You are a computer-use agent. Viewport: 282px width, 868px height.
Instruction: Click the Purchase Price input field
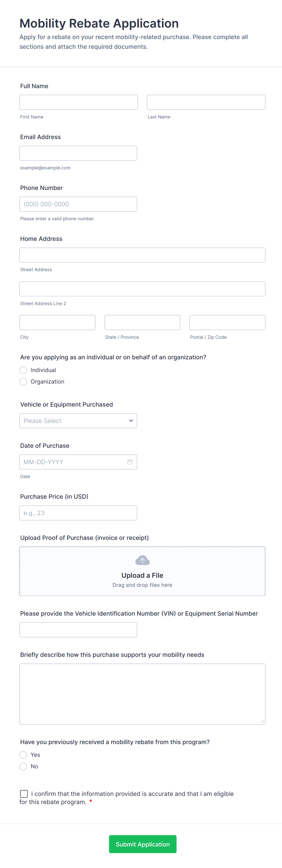tap(78, 513)
